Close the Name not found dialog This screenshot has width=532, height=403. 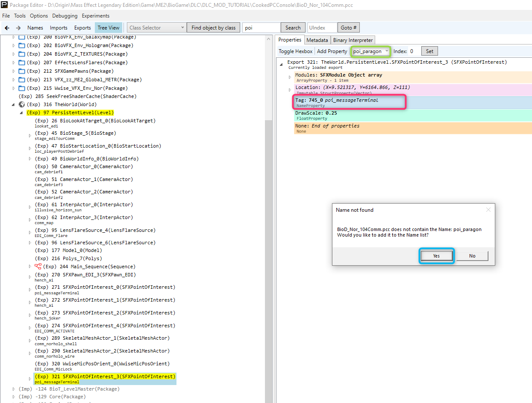tap(488, 210)
